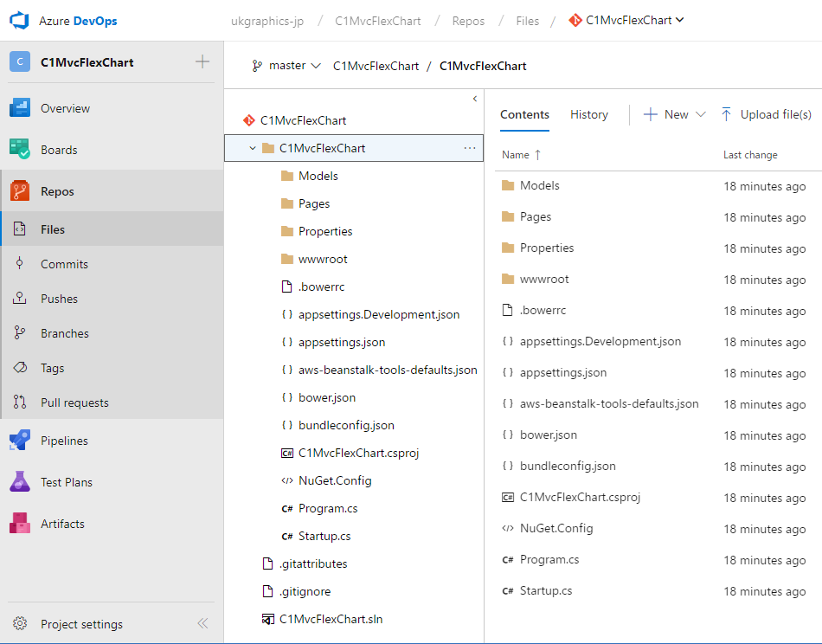Open wwwroot in Contents list

[x=544, y=280]
